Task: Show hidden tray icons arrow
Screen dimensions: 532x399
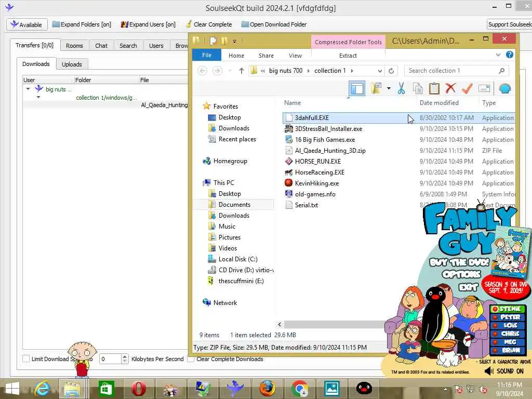Action: tap(445, 389)
